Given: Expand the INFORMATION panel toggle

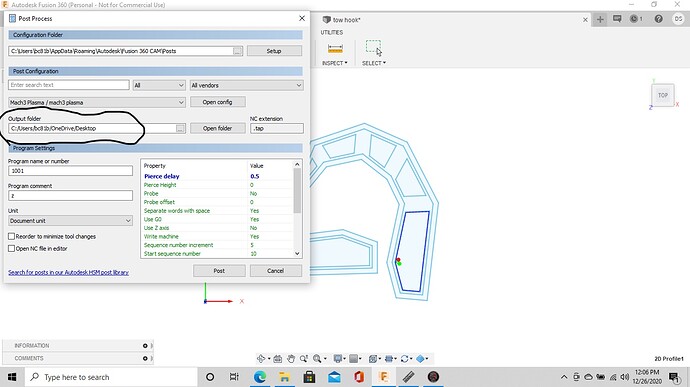Looking at the screenshot, I should tap(145, 346).
